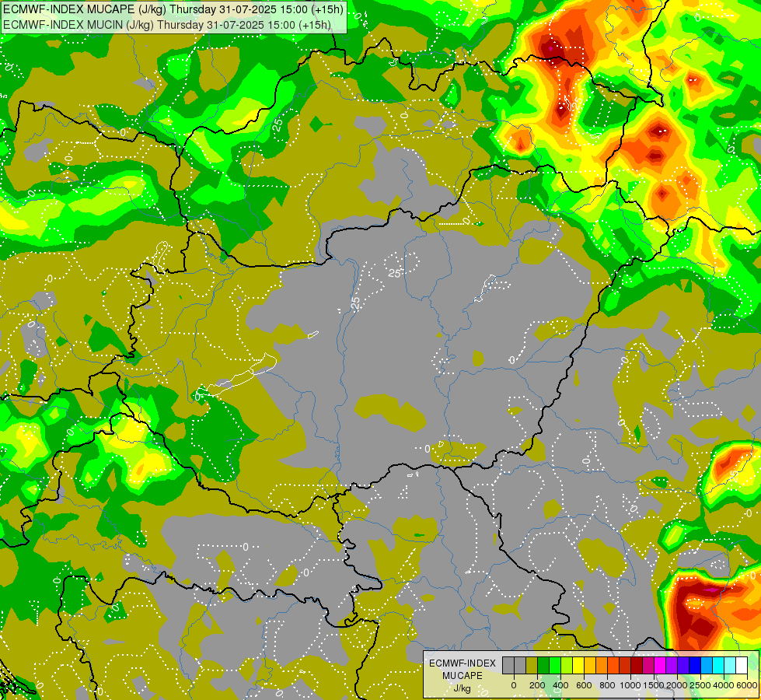The image size is (761, 700).
Task: Select the orange legend swatch above 800
Action: click(x=602, y=666)
